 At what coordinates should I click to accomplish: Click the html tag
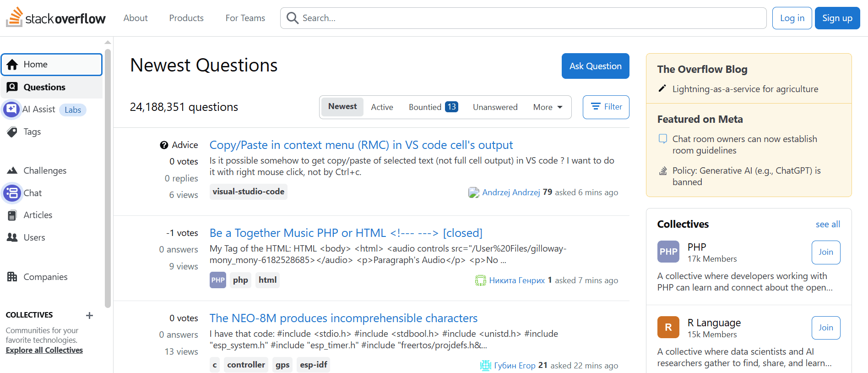point(267,280)
